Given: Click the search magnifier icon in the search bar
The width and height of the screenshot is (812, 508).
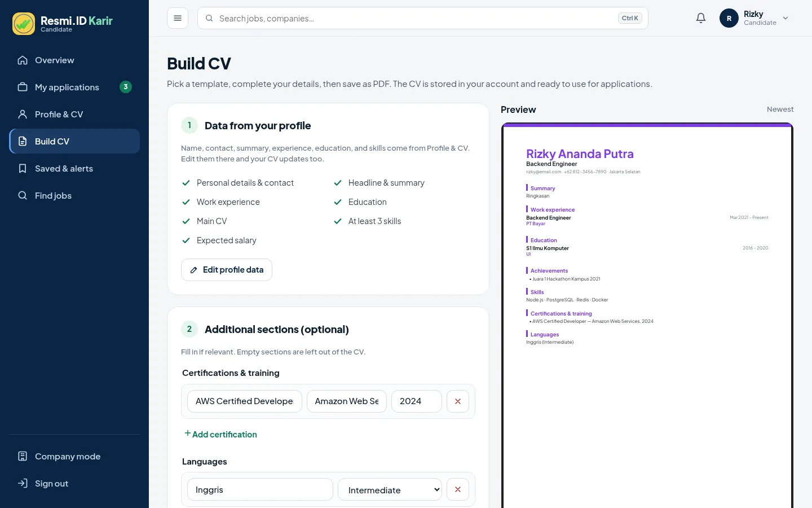Looking at the screenshot, I should [x=209, y=18].
